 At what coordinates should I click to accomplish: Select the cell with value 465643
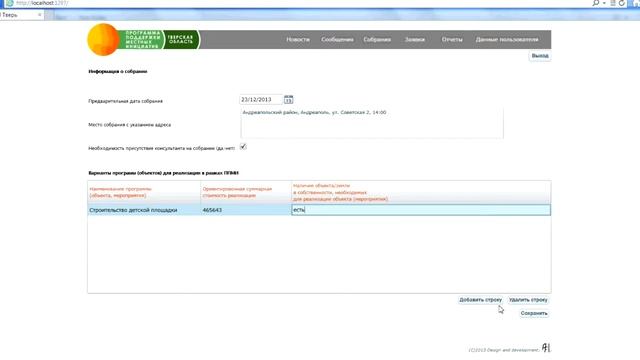246,210
